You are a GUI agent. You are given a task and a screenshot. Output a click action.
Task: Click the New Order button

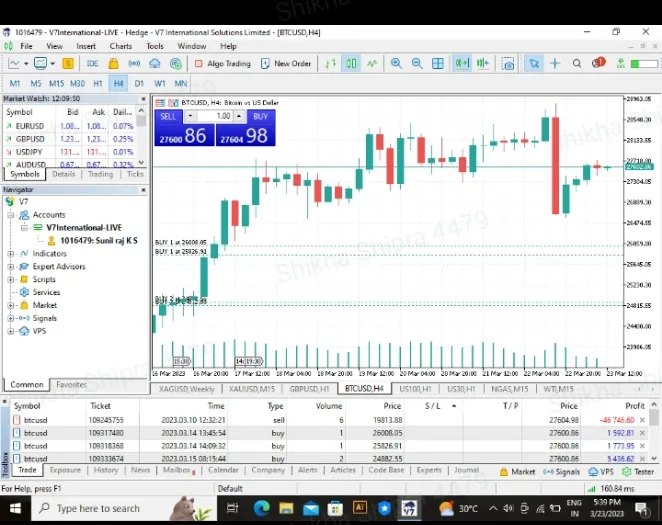(x=286, y=64)
